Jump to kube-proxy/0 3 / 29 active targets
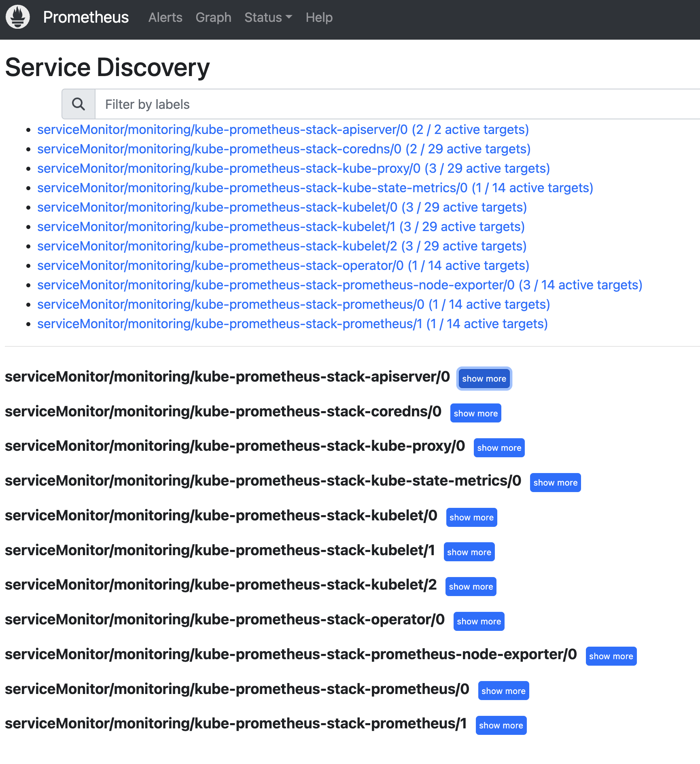700x764 pixels. tap(293, 168)
